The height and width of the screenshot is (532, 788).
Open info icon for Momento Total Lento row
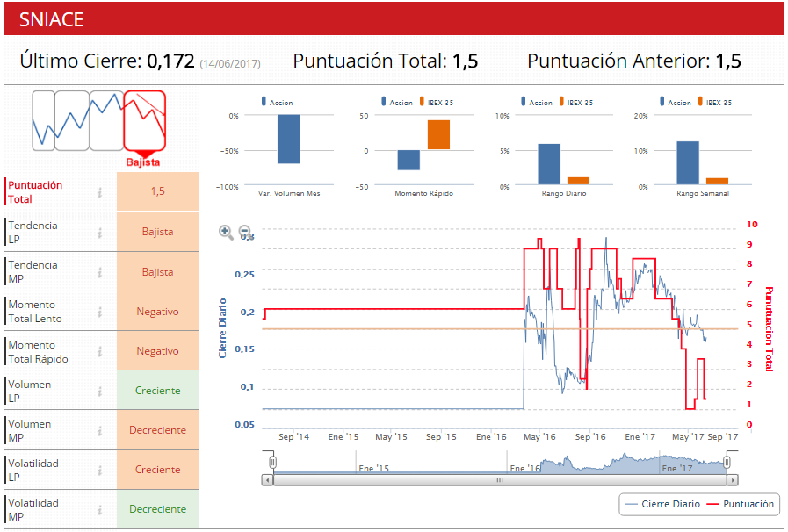(100, 312)
